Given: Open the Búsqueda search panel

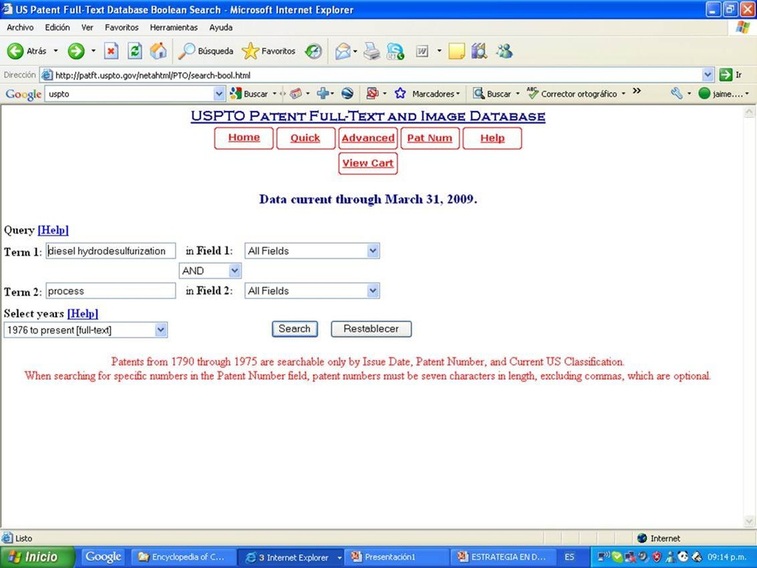Looking at the screenshot, I should pyautogui.click(x=206, y=51).
